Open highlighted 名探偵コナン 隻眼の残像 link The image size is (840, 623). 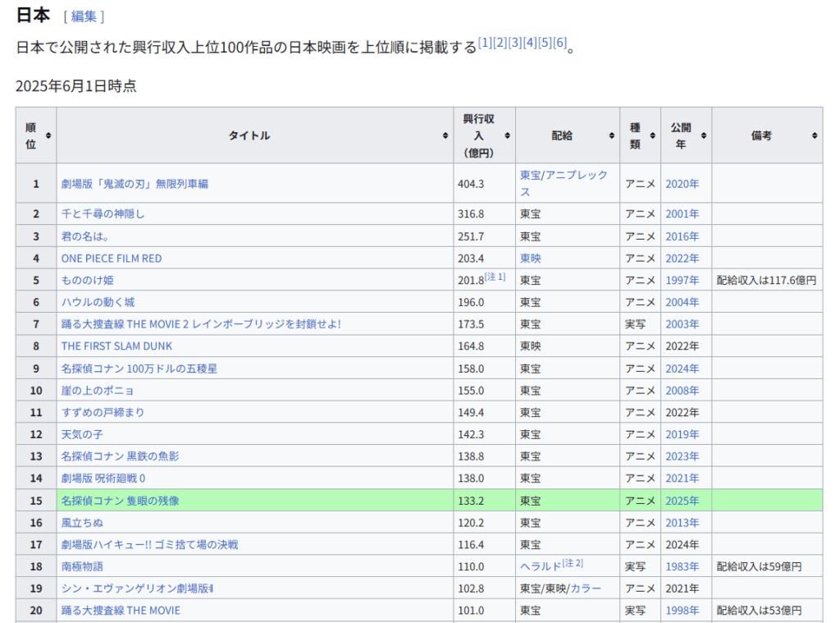point(120,501)
